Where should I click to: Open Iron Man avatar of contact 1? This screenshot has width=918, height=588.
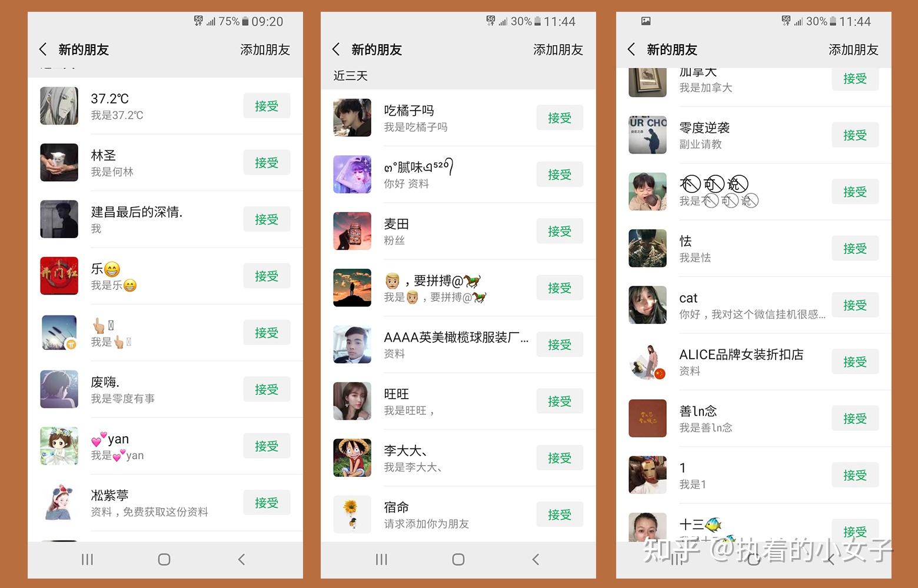[x=647, y=475]
